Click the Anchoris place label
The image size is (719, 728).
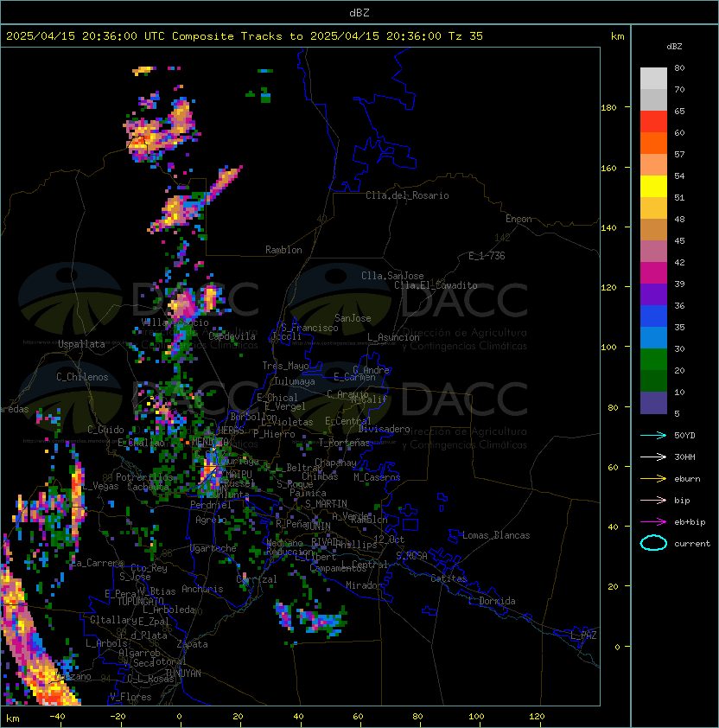pos(202,589)
